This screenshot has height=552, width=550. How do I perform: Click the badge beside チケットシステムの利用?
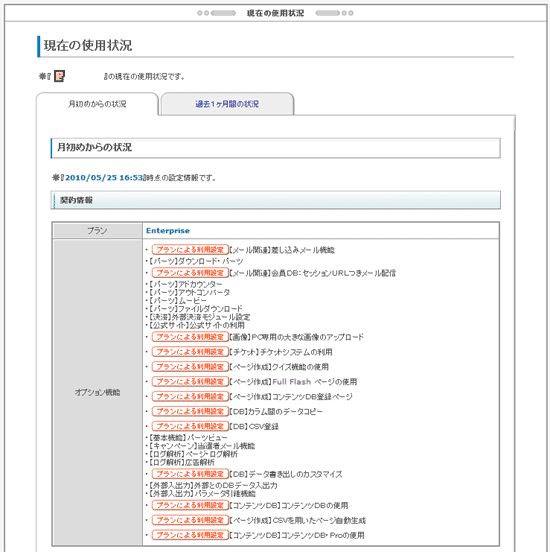[x=190, y=352]
